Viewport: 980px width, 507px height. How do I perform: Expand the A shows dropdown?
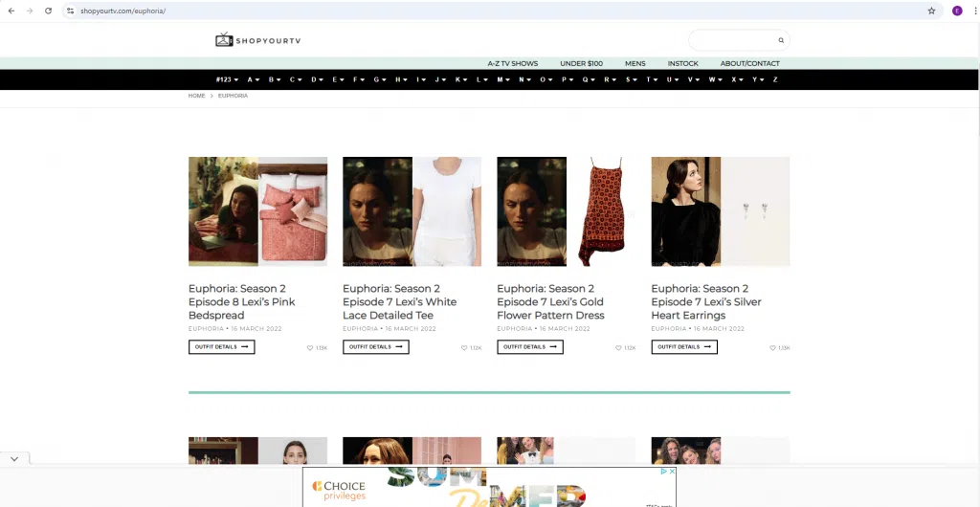pos(253,80)
